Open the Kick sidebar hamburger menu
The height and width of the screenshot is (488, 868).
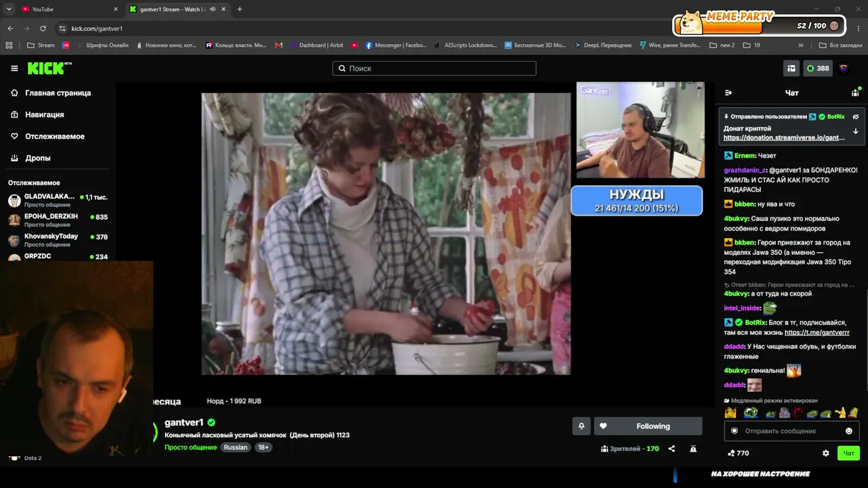(x=14, y=68)
